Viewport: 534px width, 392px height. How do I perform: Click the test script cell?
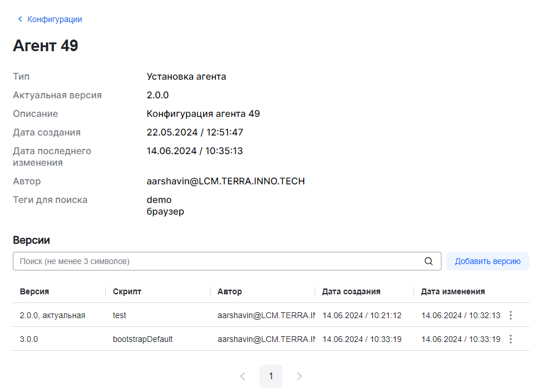pos(119,315)
